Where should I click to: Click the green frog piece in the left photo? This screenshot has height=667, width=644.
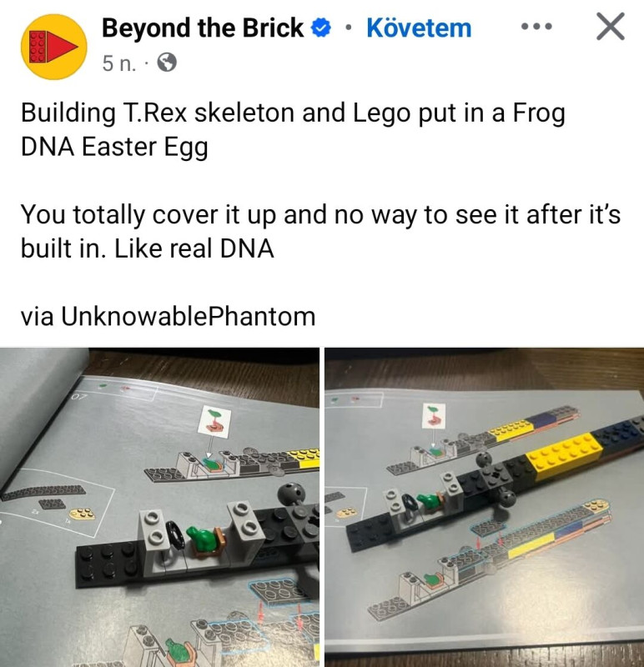(x=203, y=539)
